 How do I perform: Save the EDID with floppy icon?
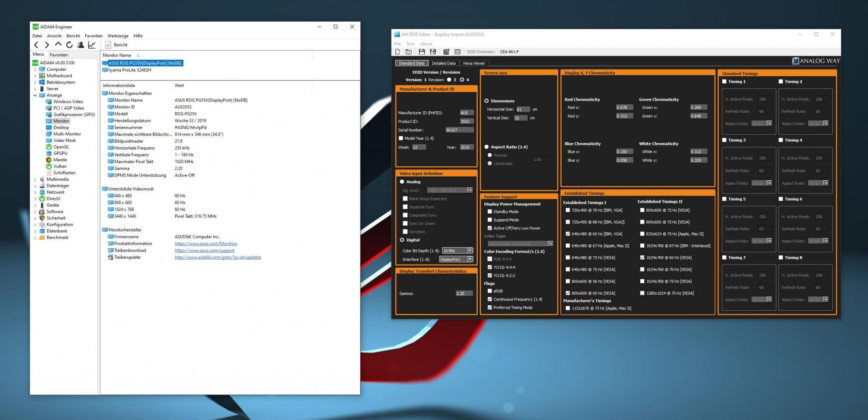click(x=422, y=52)
